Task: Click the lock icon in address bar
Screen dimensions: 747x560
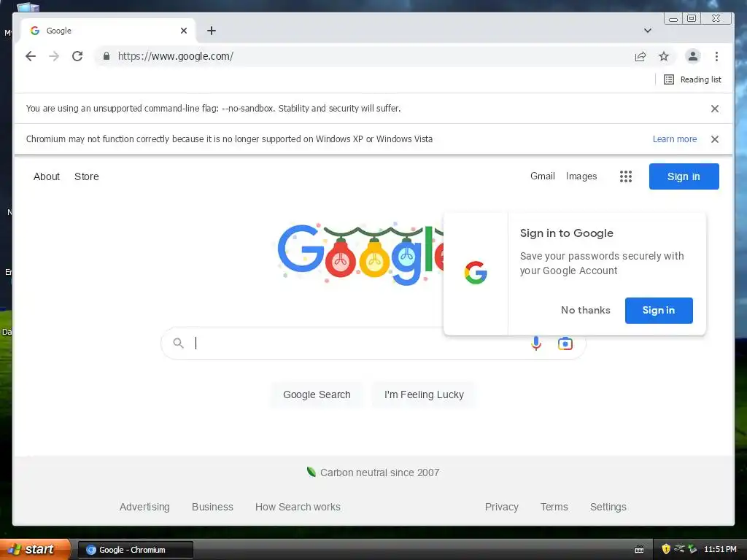Action: click(107, 56)
